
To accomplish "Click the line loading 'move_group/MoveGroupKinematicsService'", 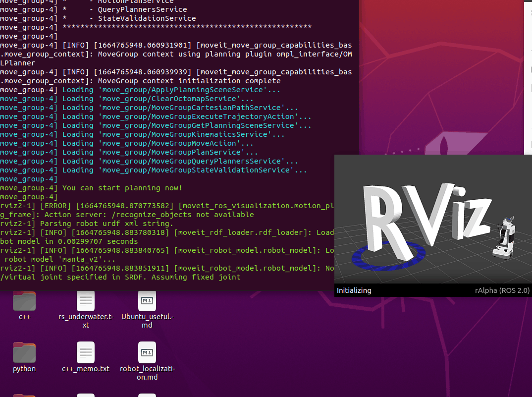I will pos(142,134).
